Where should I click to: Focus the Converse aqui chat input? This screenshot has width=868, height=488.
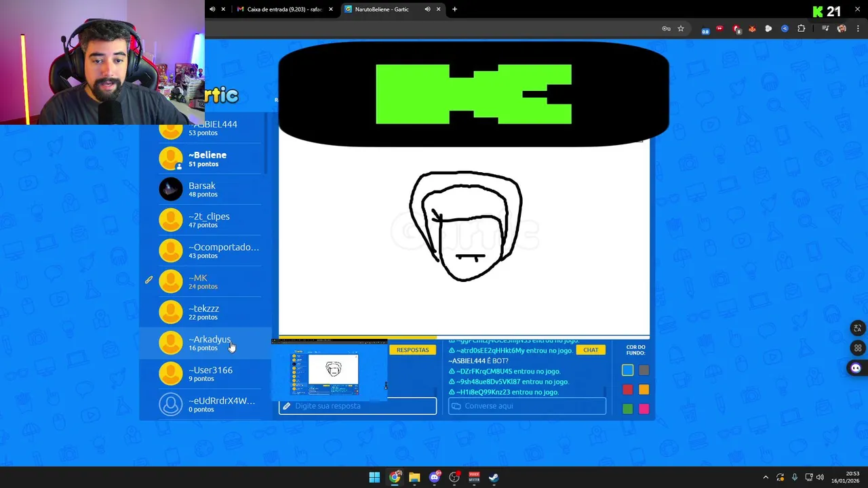tap(527, 406)
